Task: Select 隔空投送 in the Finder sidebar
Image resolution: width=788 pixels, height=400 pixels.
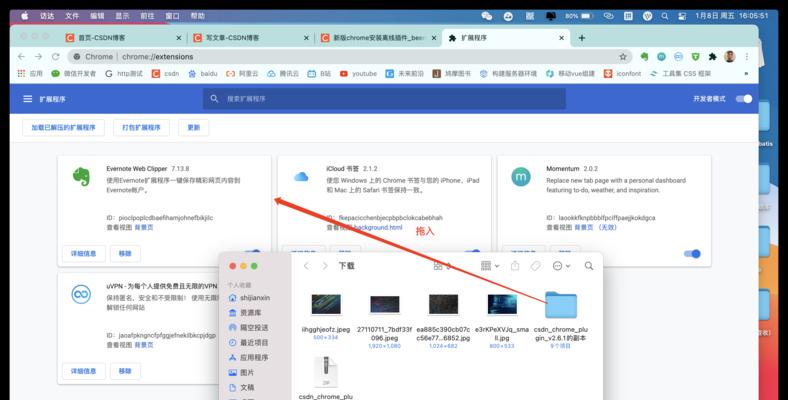Action: 249,328
